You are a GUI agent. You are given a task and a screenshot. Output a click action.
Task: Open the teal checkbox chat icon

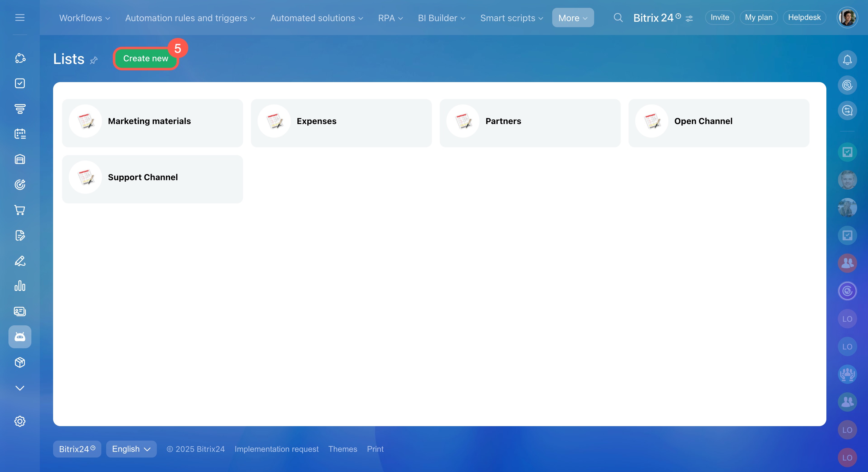(x=847, y=152)
